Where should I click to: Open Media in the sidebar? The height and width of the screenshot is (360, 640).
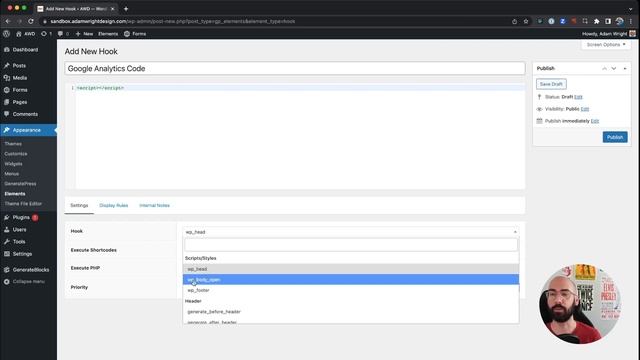pyautogui.click(x=20, y=78)
